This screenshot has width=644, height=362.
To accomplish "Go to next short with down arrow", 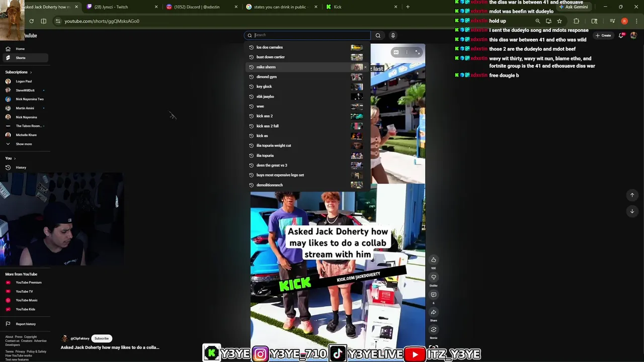I will pos(632,211).
